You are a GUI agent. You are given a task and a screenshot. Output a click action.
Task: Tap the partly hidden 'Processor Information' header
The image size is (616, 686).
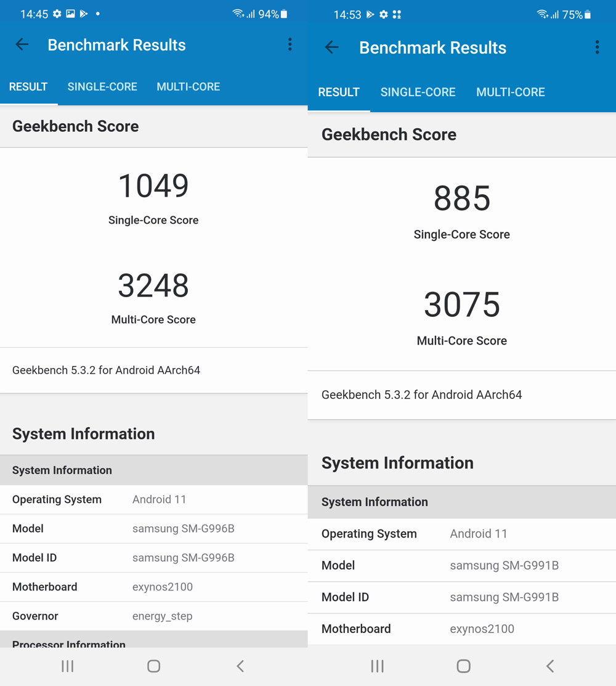[68, 643]
